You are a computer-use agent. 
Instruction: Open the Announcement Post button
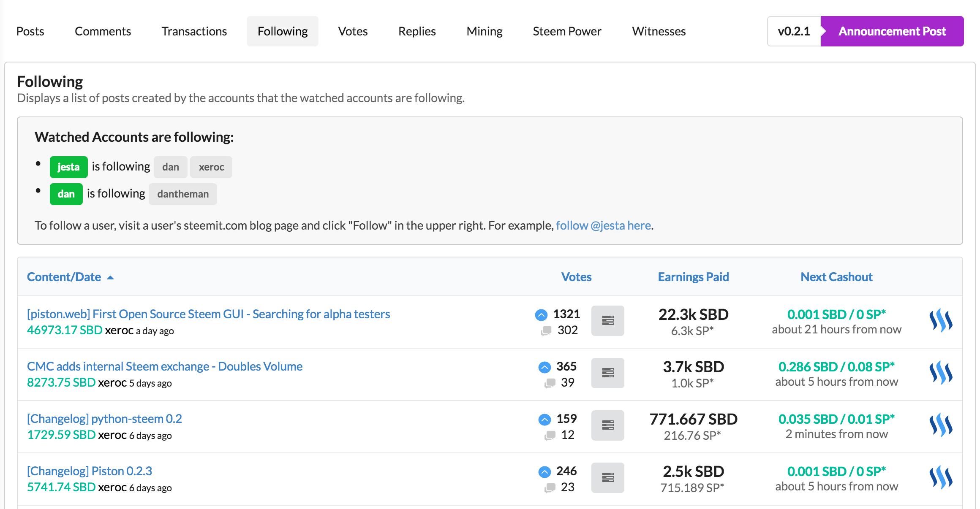point(892,31)
